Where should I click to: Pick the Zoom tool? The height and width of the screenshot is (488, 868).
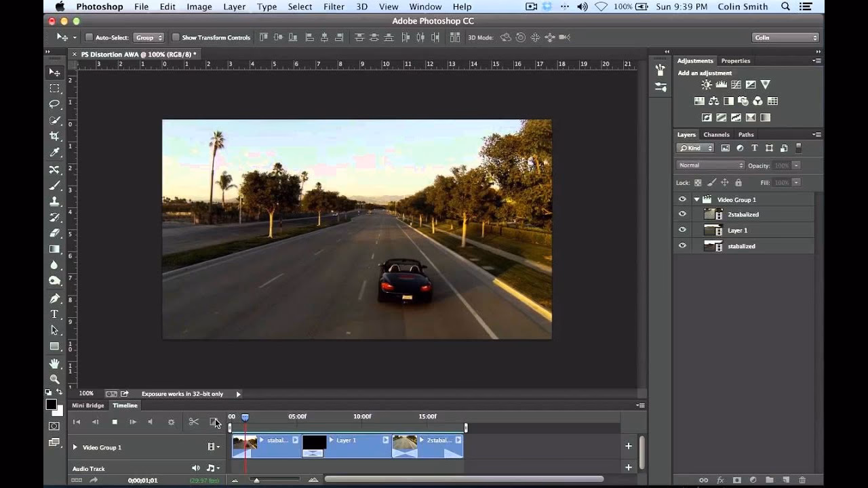coord(55,380)
